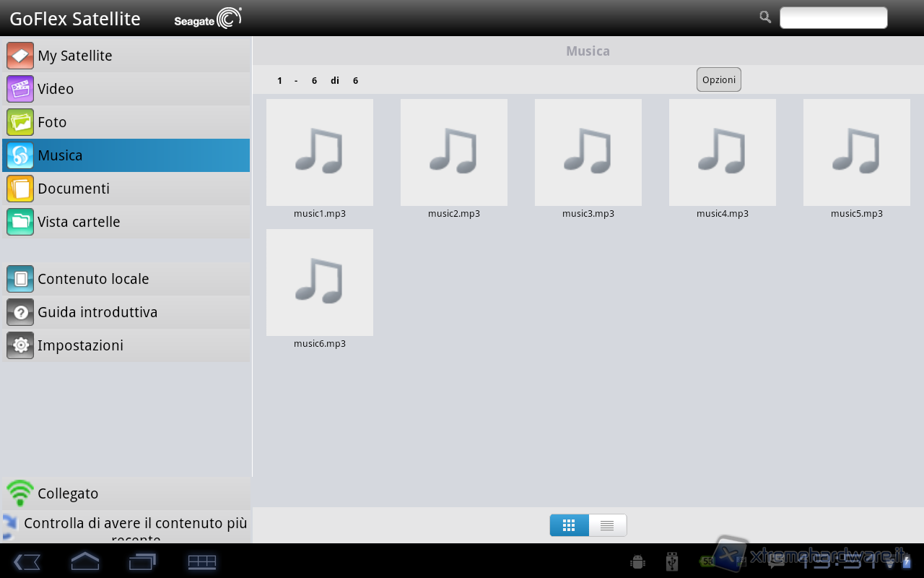Screen dimensions: 924x578
Task: Click the search text field
Action: 833,18
